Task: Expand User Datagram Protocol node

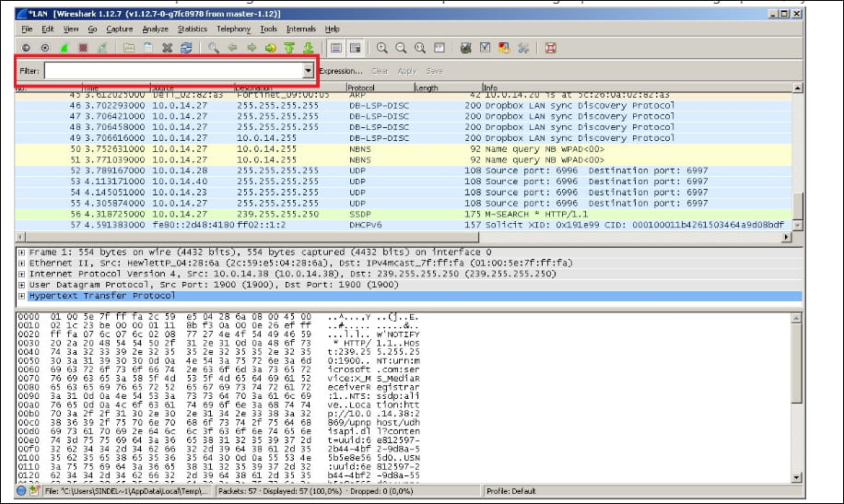Action: tap(21, 285)
